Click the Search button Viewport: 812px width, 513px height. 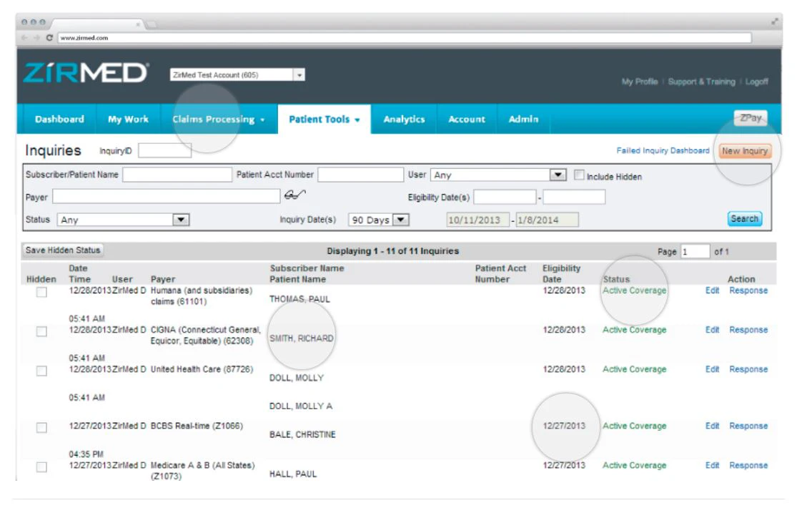tap(745, 219)
